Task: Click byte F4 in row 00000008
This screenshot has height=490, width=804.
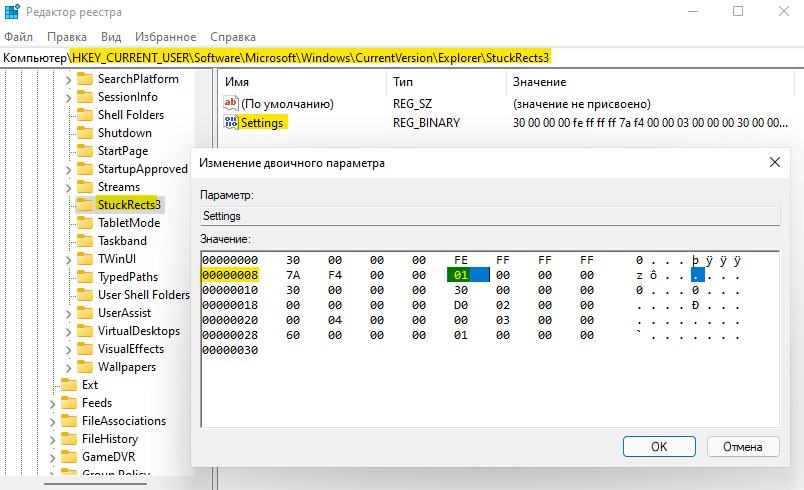Action: [x=335, y=275]
